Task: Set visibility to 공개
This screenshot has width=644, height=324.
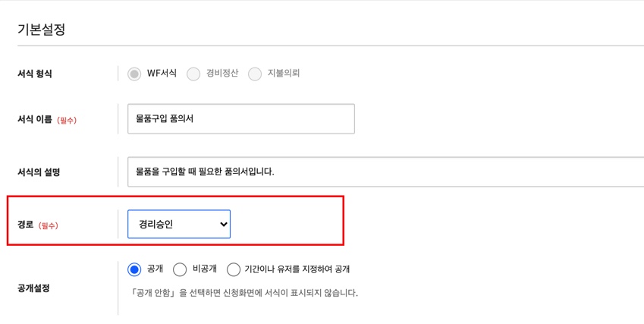Action: coord(134,269)
